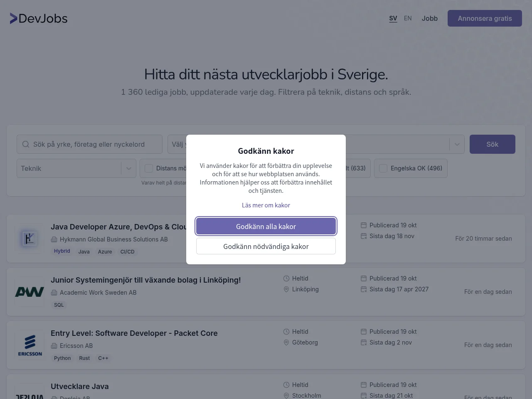This screenshot has height=399, width=532.
Task: Open Junior Systemingenjör job listing title
Action: pyautogui.click(x=146, y=280)
